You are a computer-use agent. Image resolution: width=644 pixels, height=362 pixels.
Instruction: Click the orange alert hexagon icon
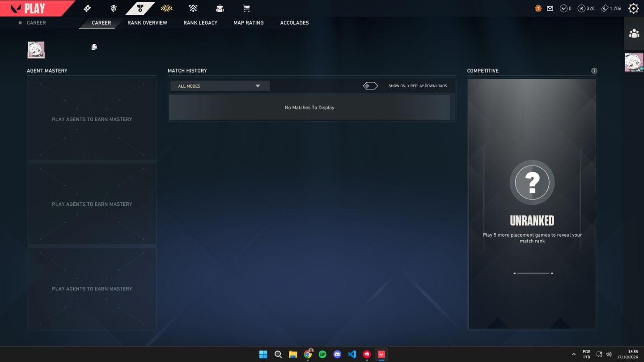(x=538, y=8)
